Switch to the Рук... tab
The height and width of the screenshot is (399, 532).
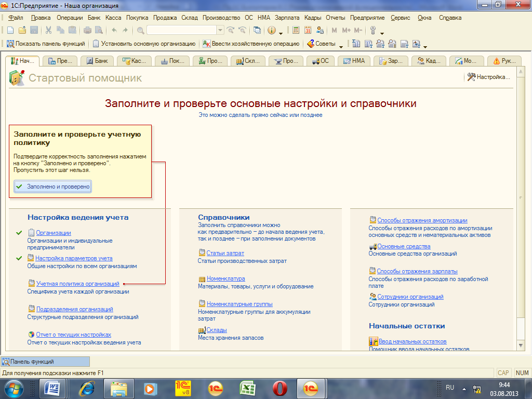point(504,61)
